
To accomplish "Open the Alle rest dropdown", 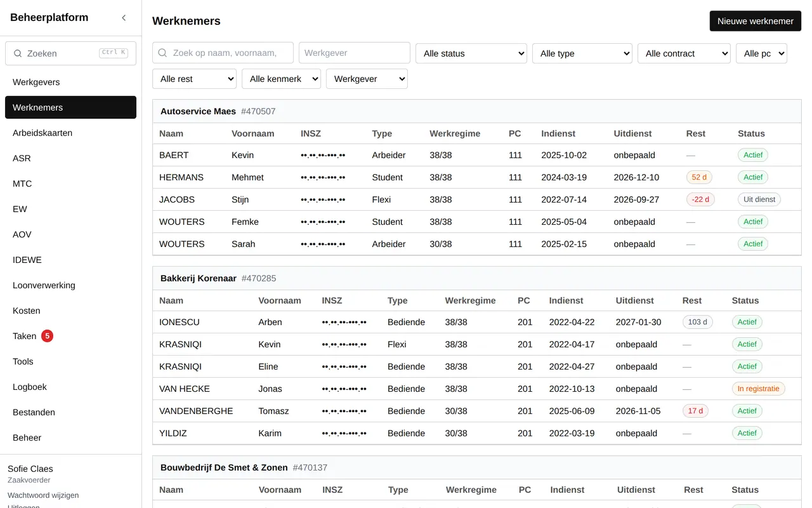I will (x=194, y=79).
